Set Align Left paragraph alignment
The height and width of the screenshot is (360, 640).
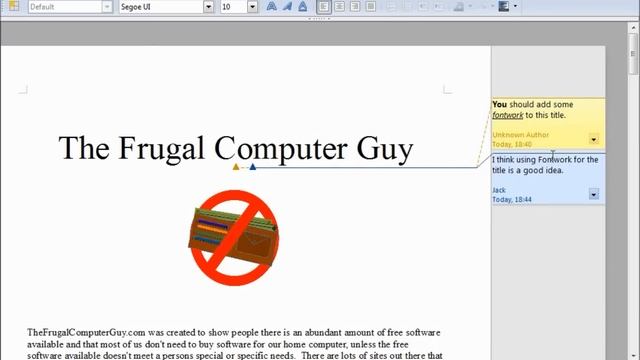(x=324, y=6)
